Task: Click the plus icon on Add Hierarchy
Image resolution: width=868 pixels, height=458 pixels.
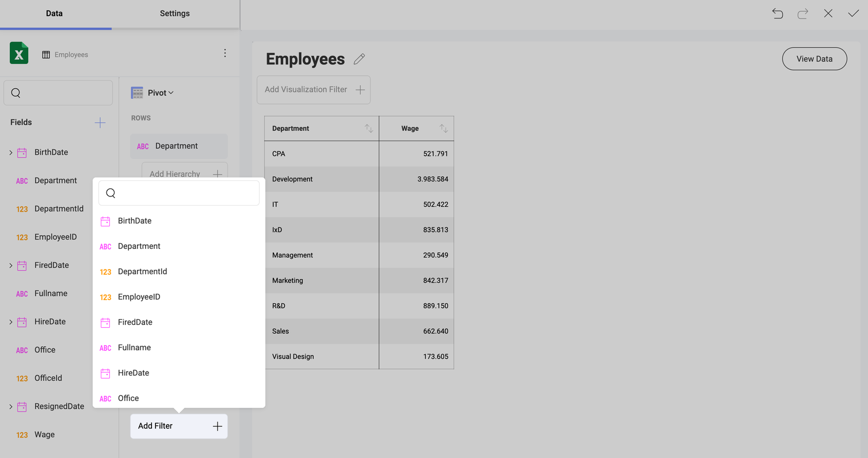Action: click(218, 174)
